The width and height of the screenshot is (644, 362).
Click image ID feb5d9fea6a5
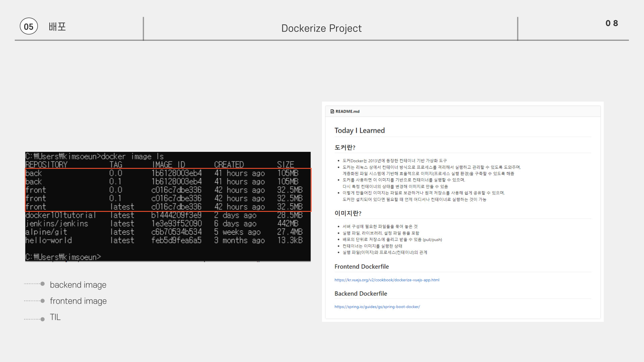(176, 240)
